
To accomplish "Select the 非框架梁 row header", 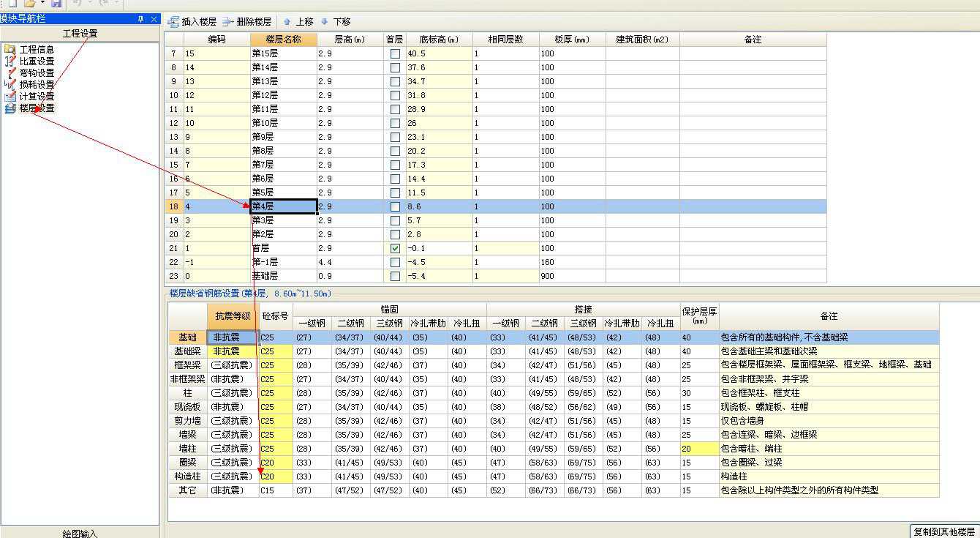I will [188, 379].
